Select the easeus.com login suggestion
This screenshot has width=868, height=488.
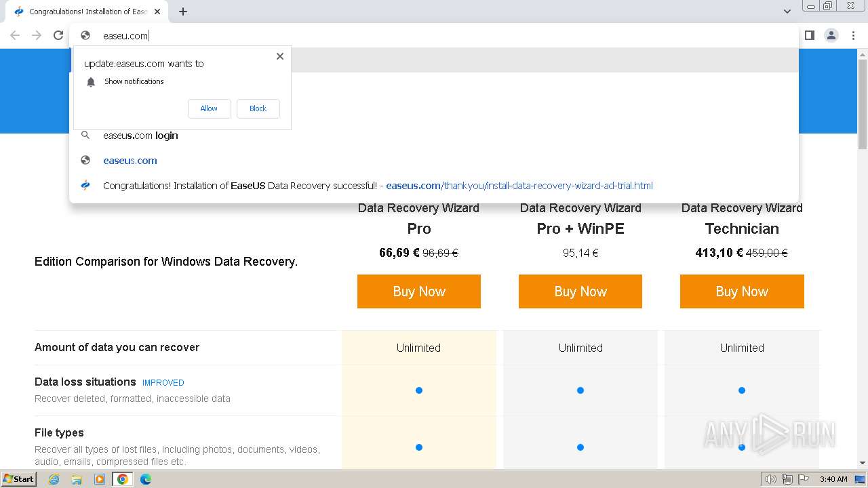(140, 136)
